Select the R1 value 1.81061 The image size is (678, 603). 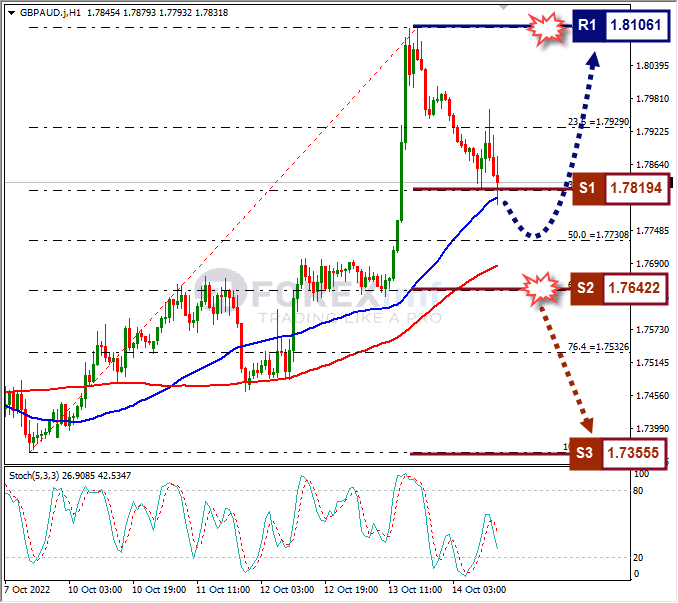point(636,25)
